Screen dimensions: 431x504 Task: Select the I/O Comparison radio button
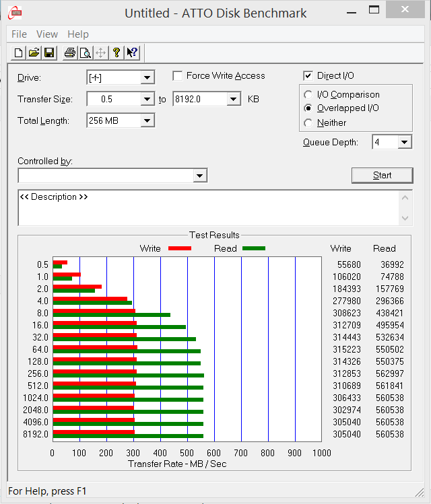(x=308, y=94)
